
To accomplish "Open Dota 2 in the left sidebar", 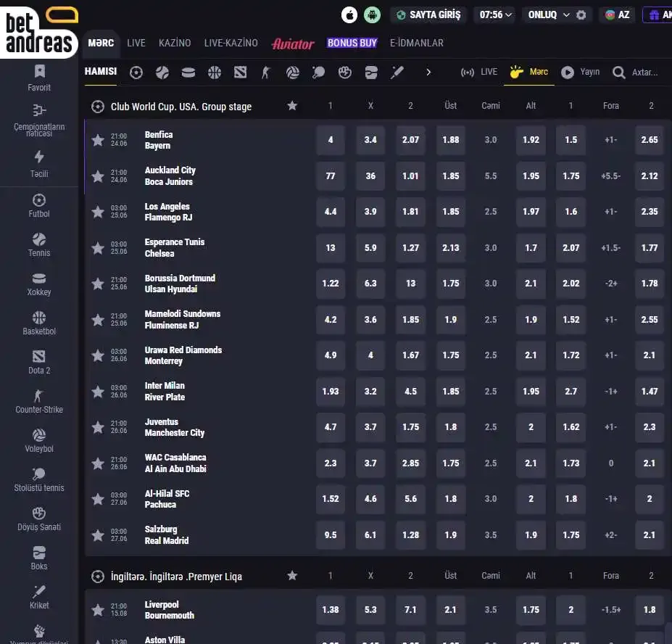I will (39, 363).
